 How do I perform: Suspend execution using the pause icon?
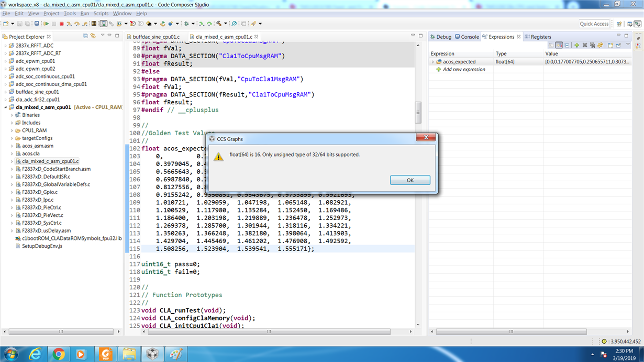[x=54, y=24]
